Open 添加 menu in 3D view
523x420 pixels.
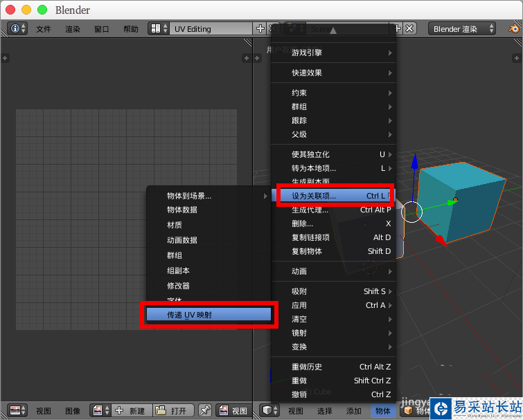pos(353,411)
